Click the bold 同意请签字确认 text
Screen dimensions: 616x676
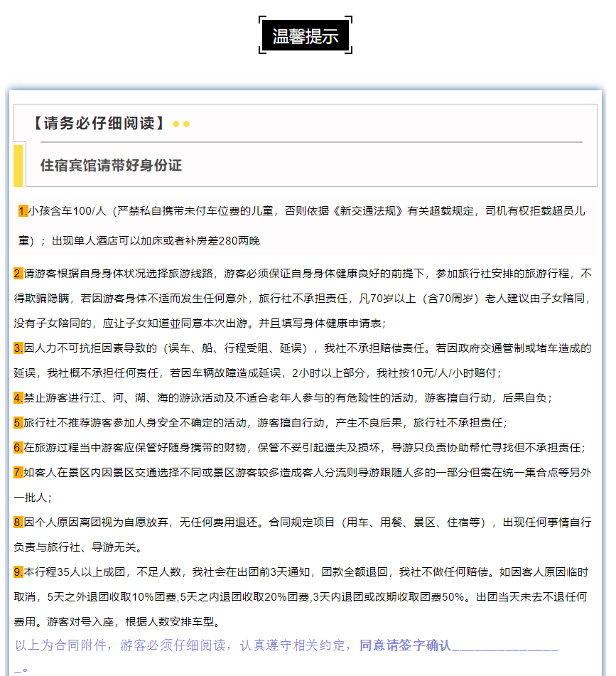(x=405, y=645)
